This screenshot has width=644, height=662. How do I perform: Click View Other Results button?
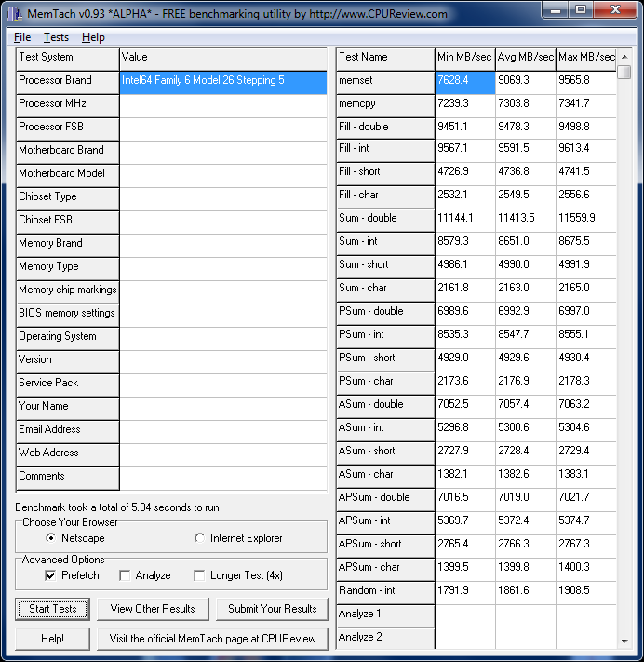[x=153, y=609]
